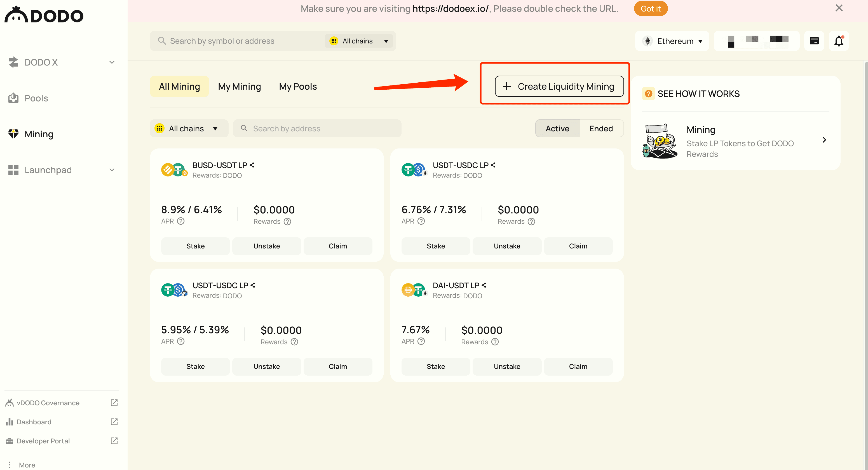Open the Ethereum network dropdown
This screenshot has width=868, height=470.
[672, 41]
